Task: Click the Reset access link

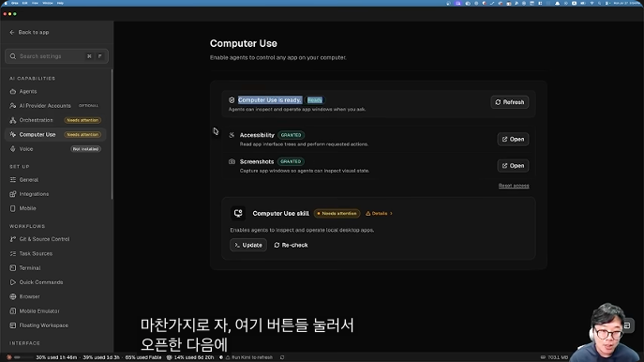Action: 514,186
